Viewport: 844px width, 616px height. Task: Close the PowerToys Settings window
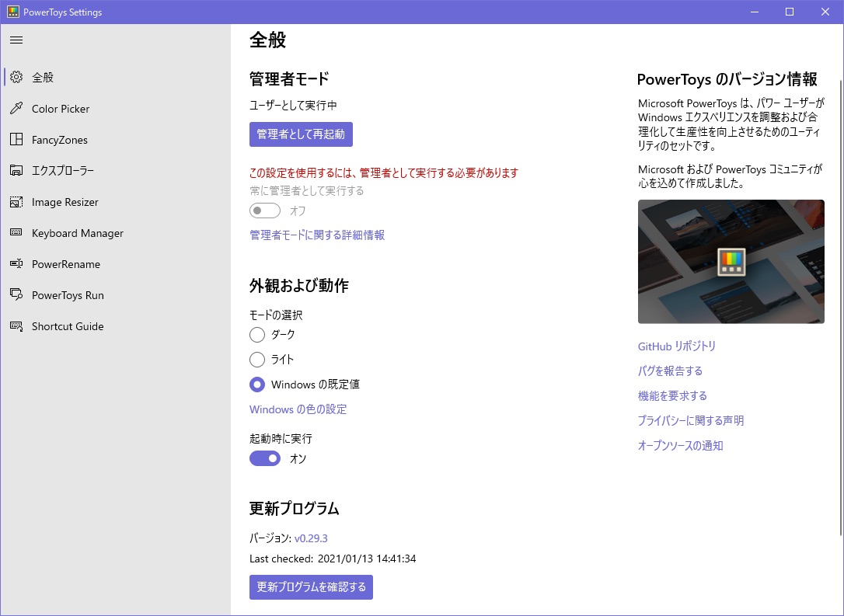coord(825,12)
